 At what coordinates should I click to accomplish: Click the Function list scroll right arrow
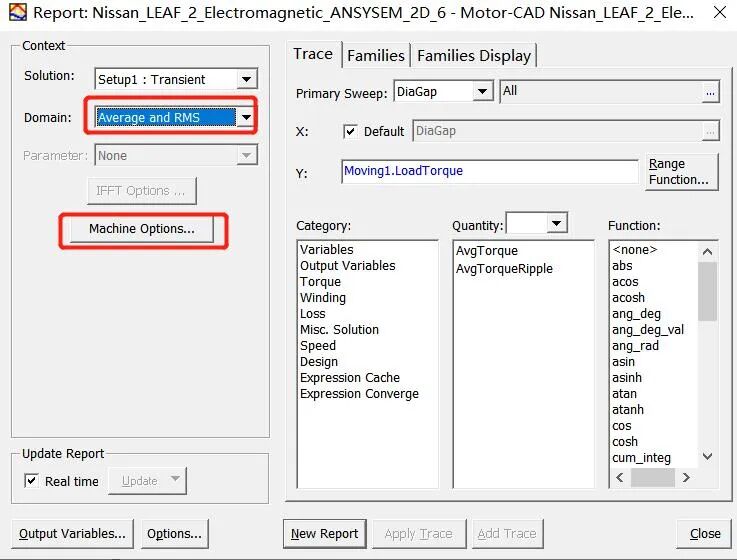click(x=686, y=478)
